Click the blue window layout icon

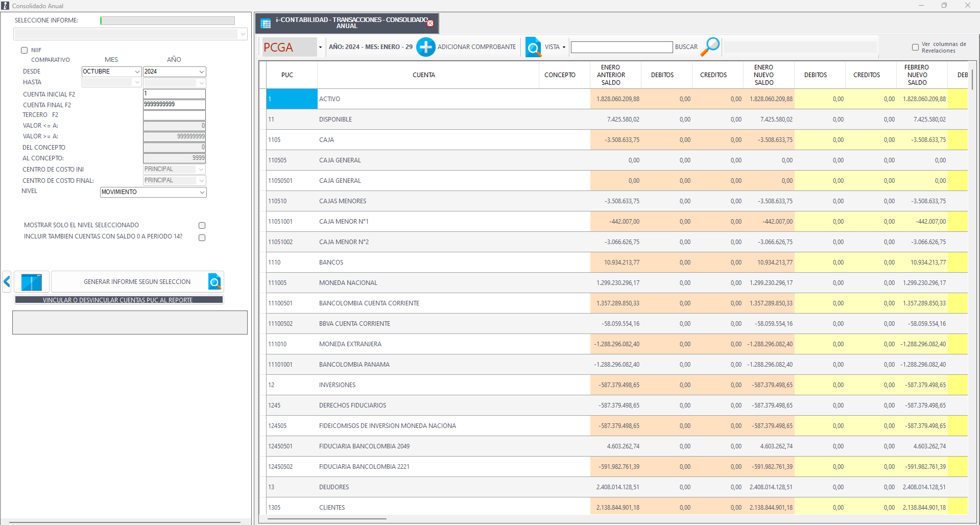pyautogui.click(x=32, y=282)
